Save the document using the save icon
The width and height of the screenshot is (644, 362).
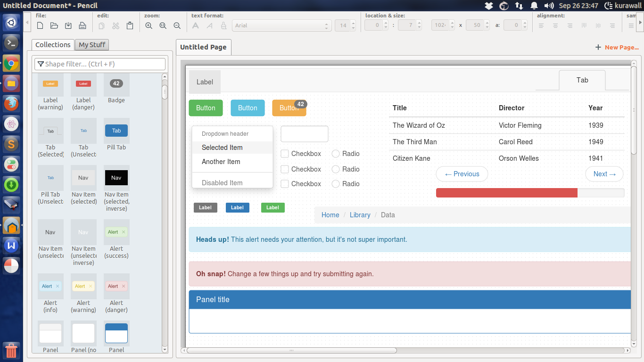[x=68, y=25]
